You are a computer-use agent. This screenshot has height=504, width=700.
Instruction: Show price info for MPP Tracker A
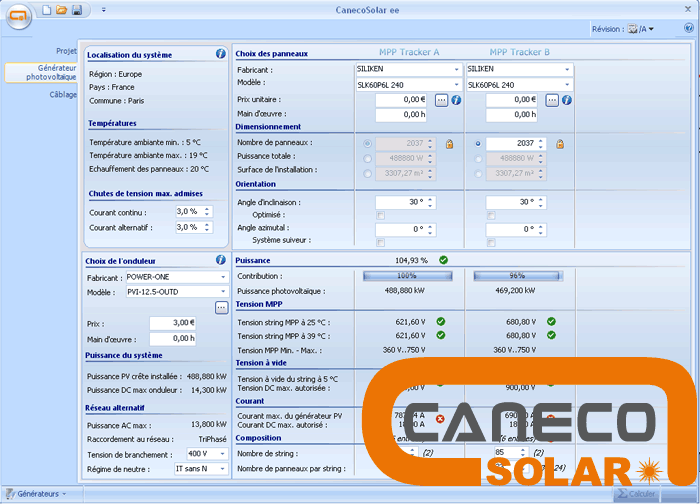point(456,100)
